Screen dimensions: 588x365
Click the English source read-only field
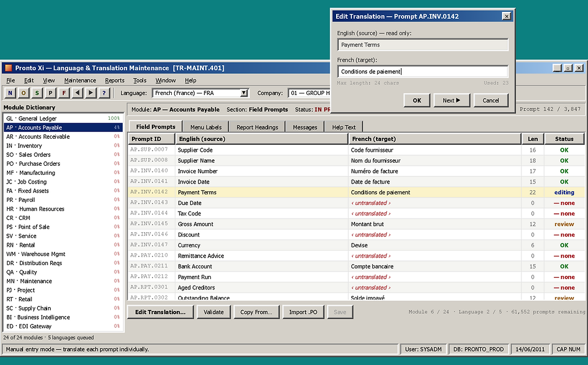(423, 45)
